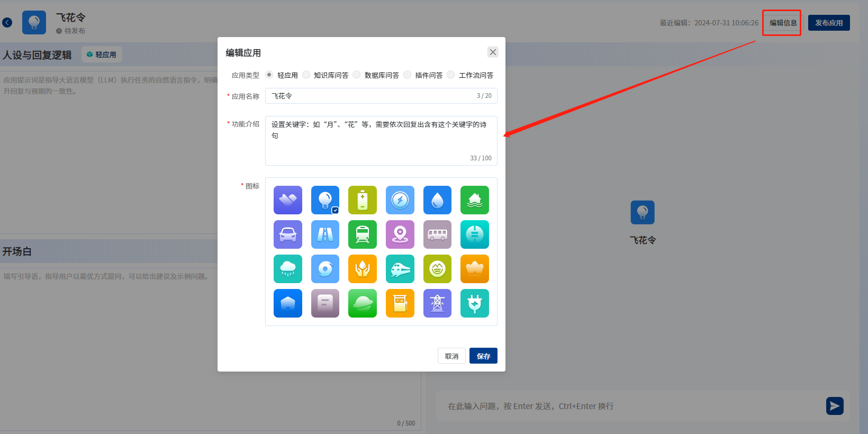Viewport: 868px width, 434px height.
Task: Select the purple car icon
Action: (x=288, y=234)
